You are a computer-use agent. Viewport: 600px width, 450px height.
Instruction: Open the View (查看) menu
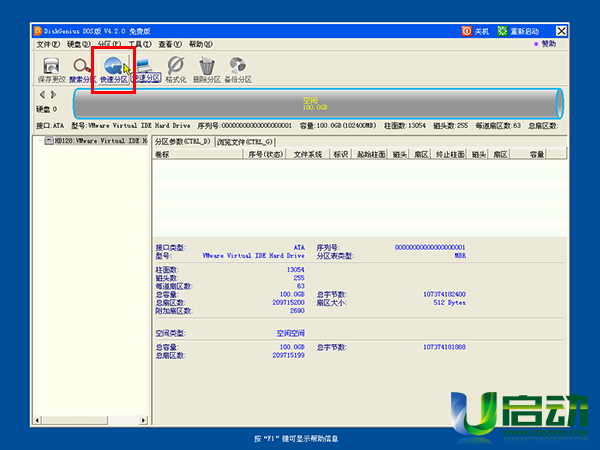(170, 44)
